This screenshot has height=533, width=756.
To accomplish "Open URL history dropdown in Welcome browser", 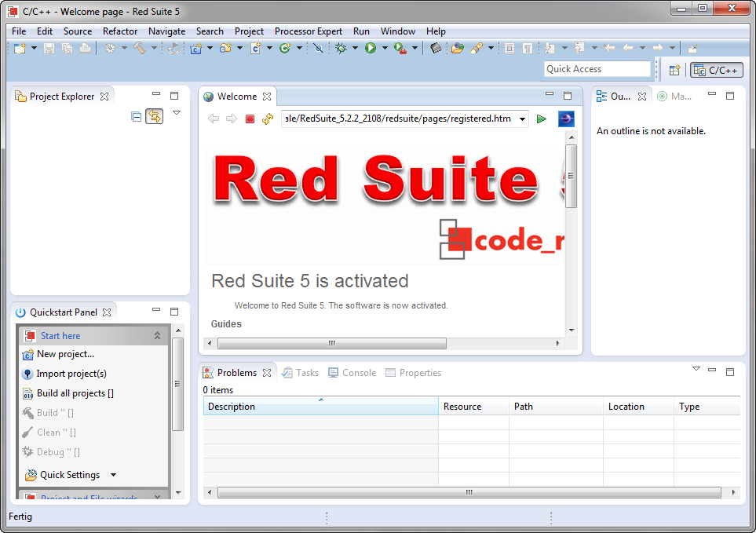I will pos(521,119).
